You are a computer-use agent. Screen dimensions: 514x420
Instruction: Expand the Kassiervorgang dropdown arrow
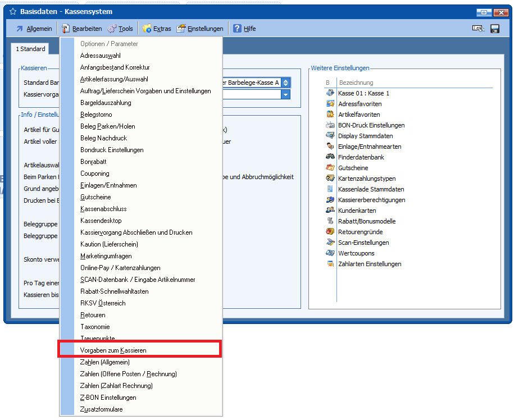click(x=286, y=94)
